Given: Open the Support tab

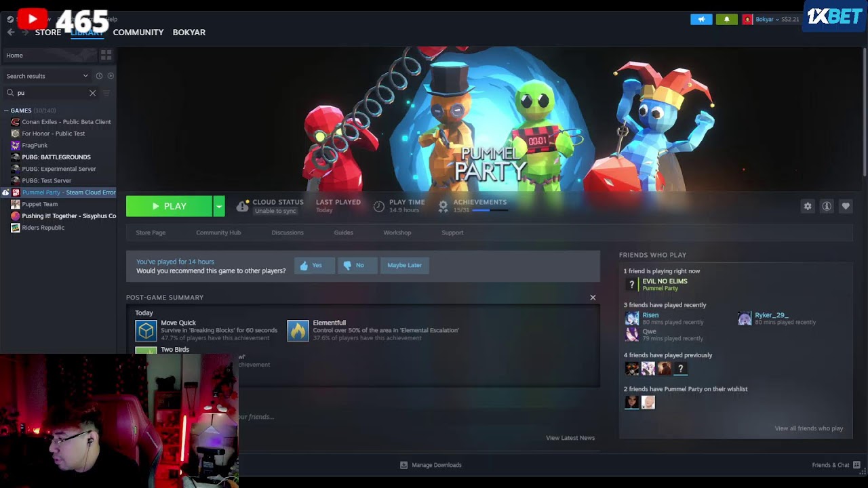Looking at the screenshot, I should tap(452, 232).
